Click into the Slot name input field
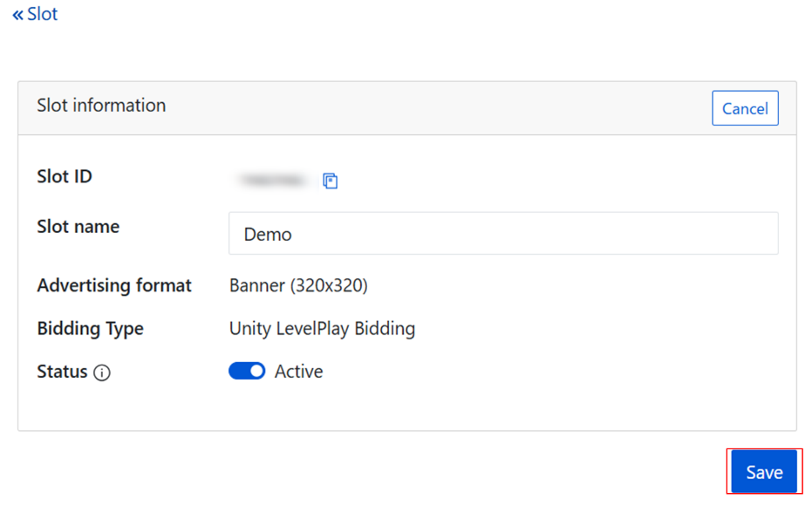The image size is (812, 506). click(x=503, y=234)
